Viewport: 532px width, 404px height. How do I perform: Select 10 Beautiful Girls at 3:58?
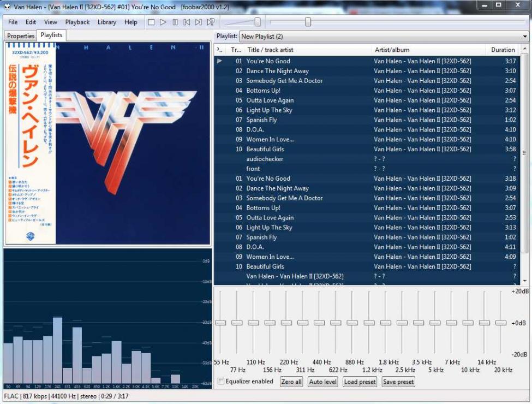coord(367,150)
